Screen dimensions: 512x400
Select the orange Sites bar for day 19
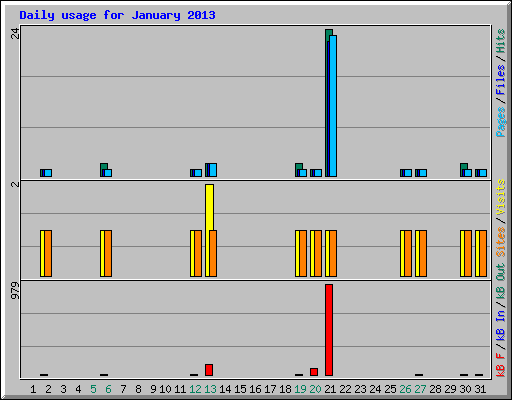[x=303, y=253]
